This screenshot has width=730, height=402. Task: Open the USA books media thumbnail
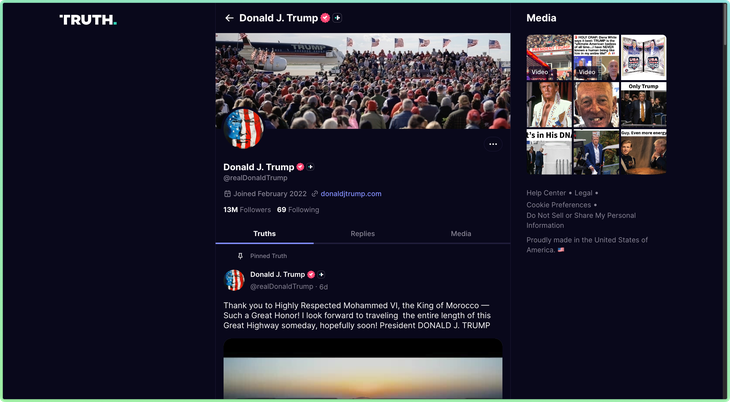(643, 57)
